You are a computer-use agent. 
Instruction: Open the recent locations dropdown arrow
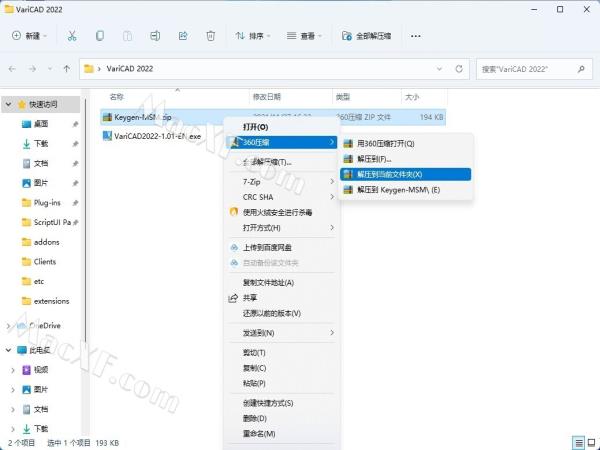tap(50, 69)
